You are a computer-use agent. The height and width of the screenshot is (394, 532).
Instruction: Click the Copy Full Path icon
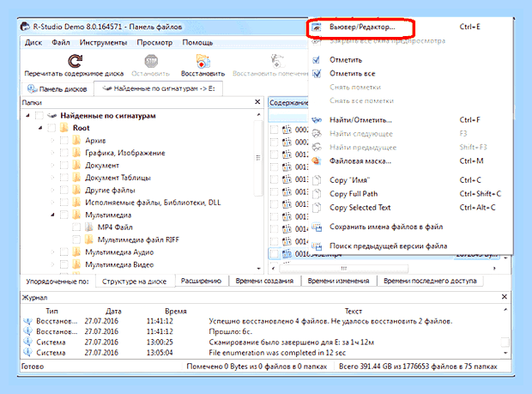(317, 194)
